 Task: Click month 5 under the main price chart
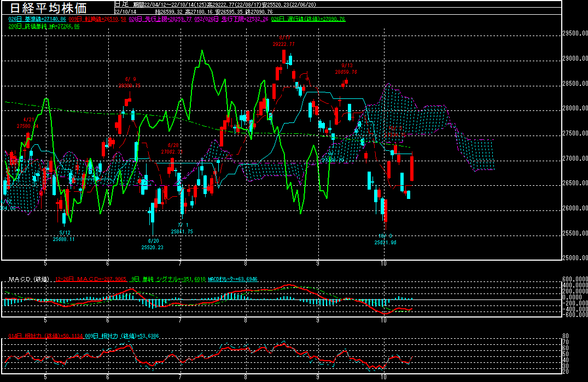pos(45,263)
